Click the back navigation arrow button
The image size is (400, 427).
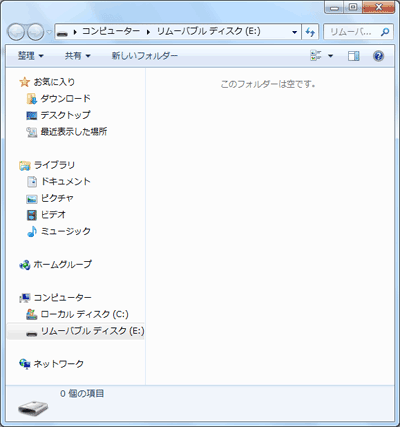coord(16,32)
